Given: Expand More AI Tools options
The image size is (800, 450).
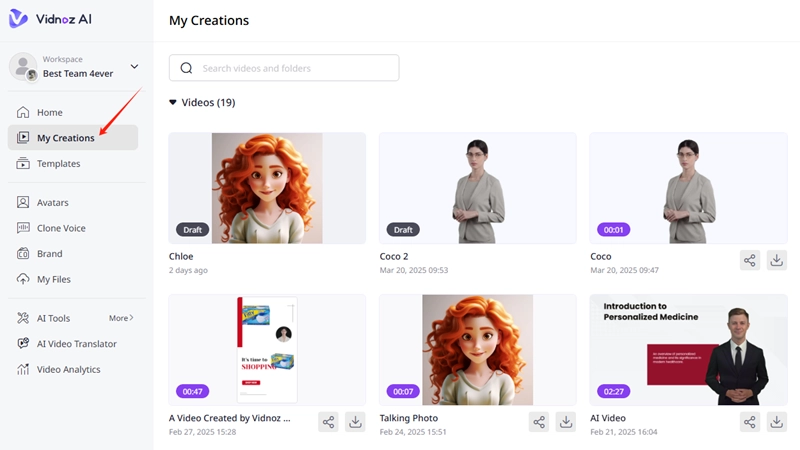Looking at the screenshot, I should 121,318.
